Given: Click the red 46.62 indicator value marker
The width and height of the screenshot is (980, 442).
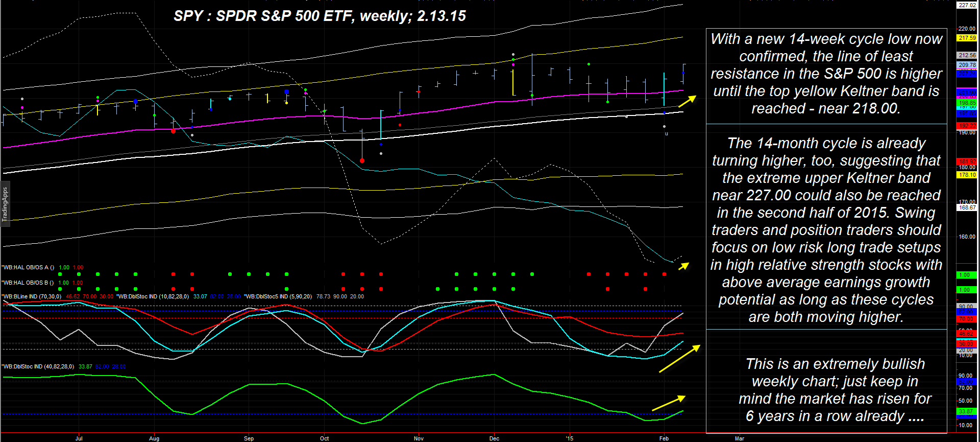Looking at the screenshot, I should tap(967, 334).
